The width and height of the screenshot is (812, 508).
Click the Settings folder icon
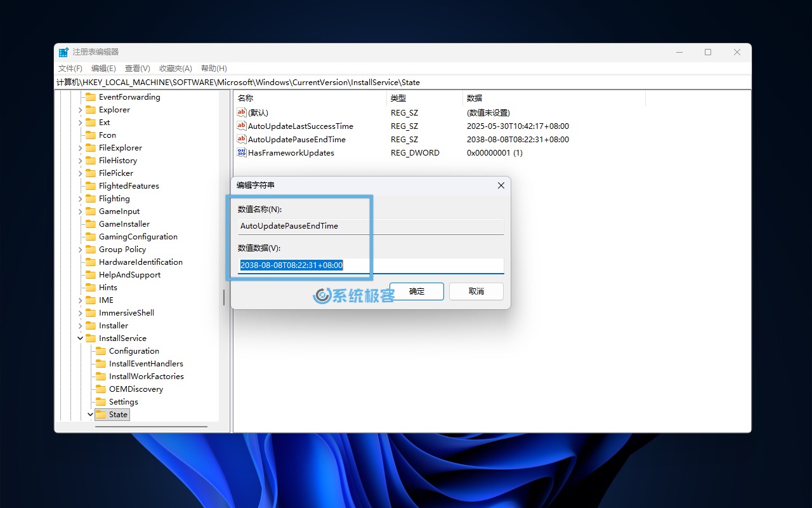tap(103, 401)
